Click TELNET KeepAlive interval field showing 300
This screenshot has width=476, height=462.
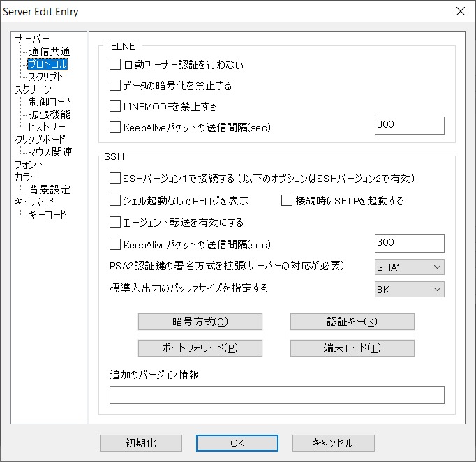[410, 126]
